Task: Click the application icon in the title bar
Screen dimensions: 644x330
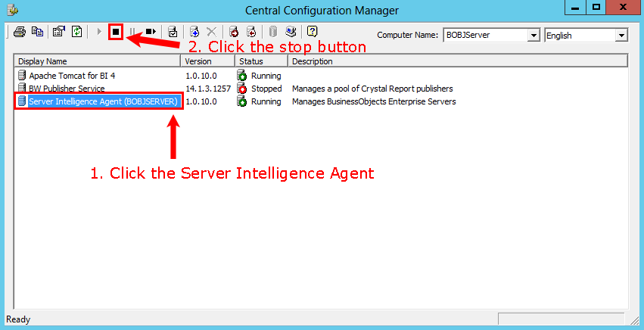Action: click(x=13, y=9)
